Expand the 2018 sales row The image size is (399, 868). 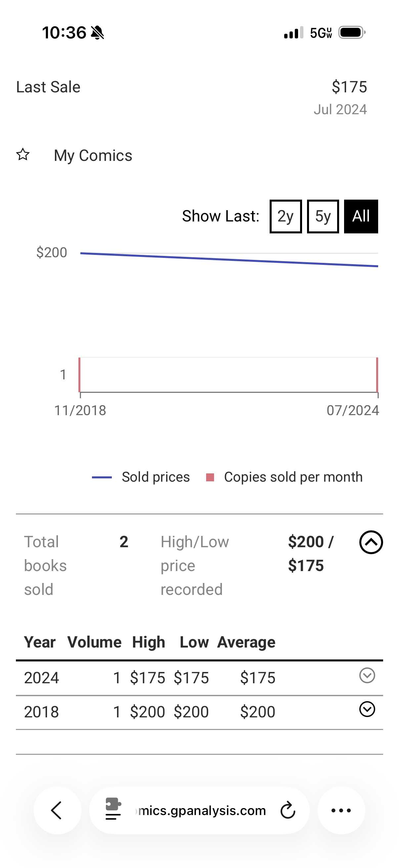[x=367, y=709]
